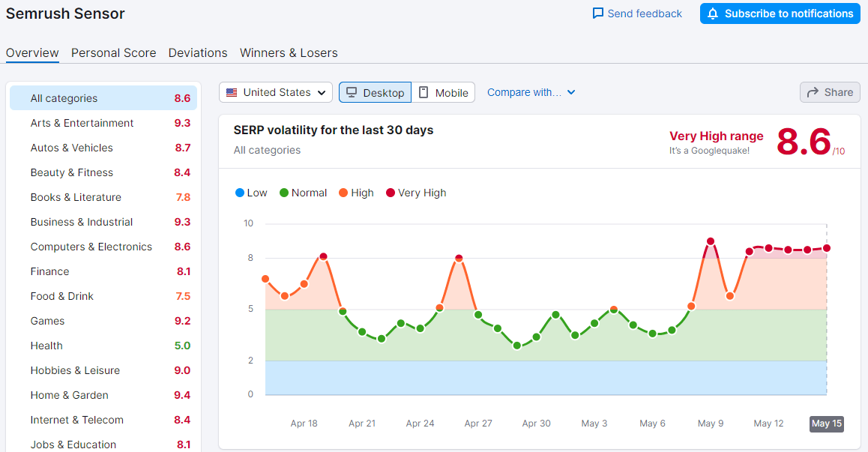Toggle the Low legend dot
868x452 pixels.
[x=240, y=193]
